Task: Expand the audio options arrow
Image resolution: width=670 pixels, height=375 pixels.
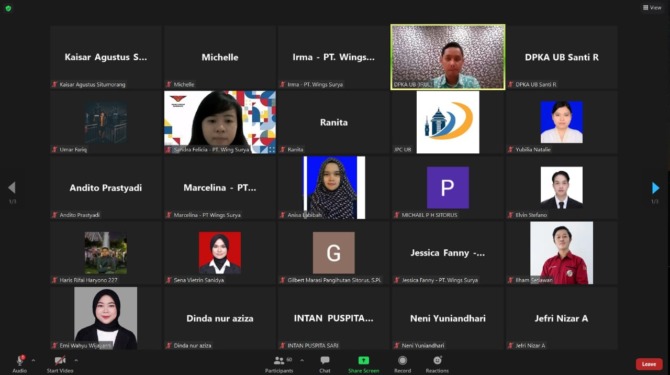Action: 33,360
